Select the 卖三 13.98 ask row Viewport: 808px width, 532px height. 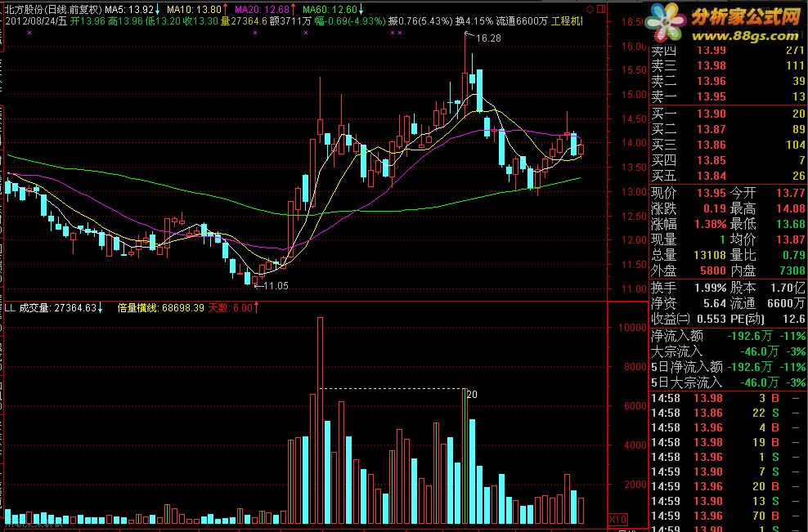[728, 65]
